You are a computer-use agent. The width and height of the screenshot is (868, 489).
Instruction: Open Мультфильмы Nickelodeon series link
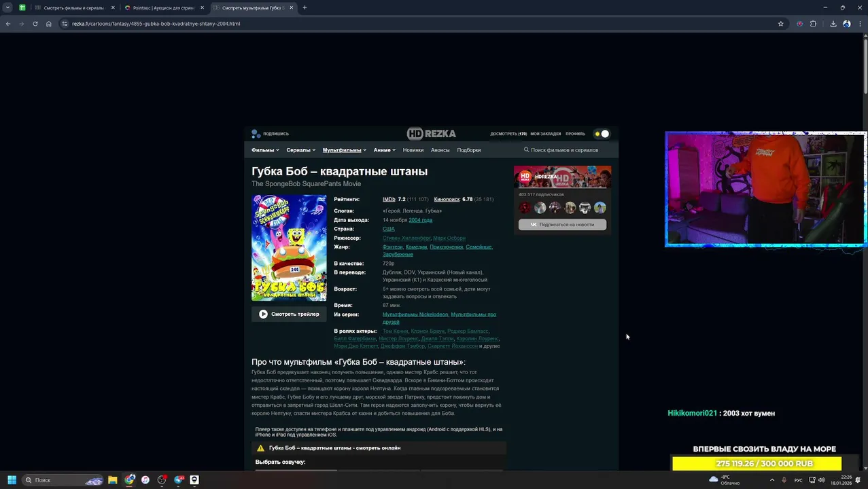pos(415,314)
